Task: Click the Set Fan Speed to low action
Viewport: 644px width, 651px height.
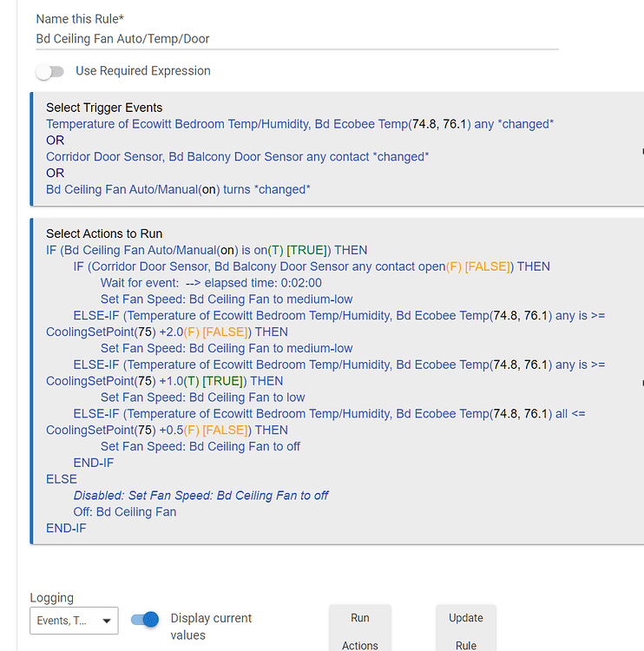Action: 202,398
